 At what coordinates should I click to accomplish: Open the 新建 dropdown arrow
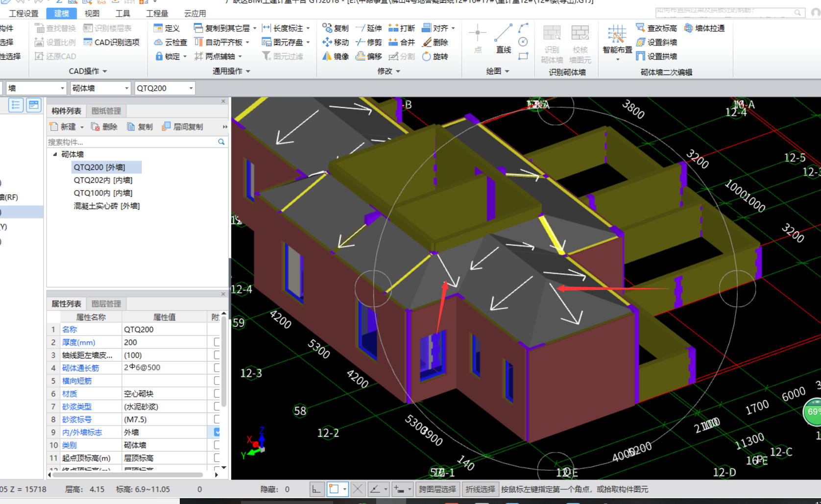82,127
